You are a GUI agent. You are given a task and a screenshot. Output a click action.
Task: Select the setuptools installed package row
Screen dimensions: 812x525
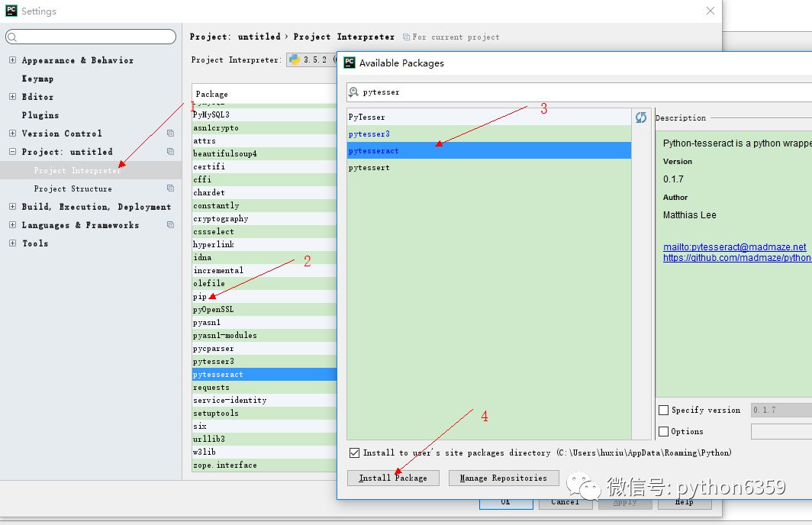pyautogui.click(x=264, y=413)
